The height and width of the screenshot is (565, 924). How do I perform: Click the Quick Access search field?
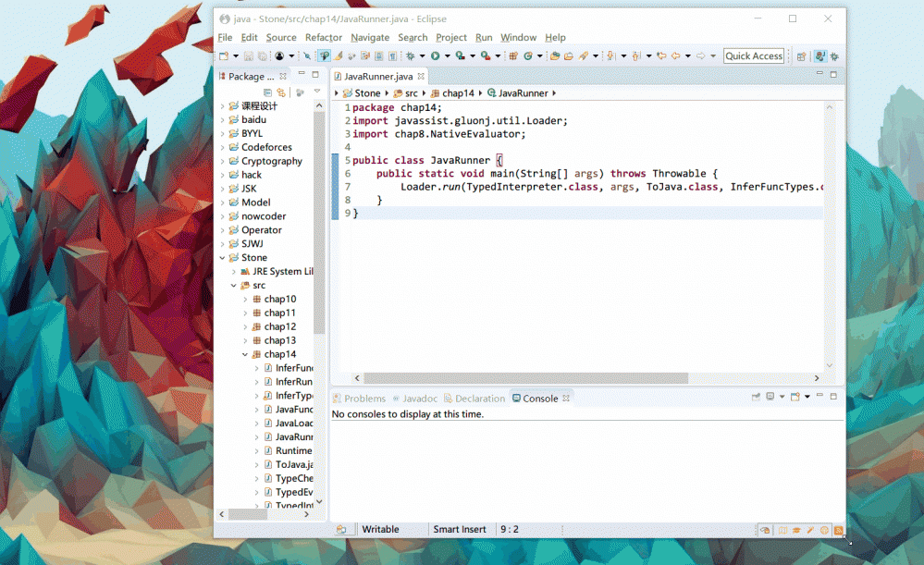click(753, 56)
